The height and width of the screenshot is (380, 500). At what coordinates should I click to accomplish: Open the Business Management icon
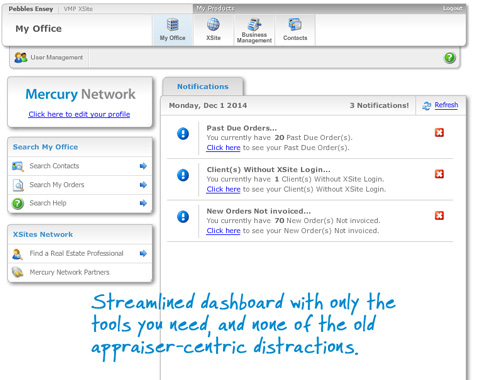pyautogui.click(x=254, y=24)
